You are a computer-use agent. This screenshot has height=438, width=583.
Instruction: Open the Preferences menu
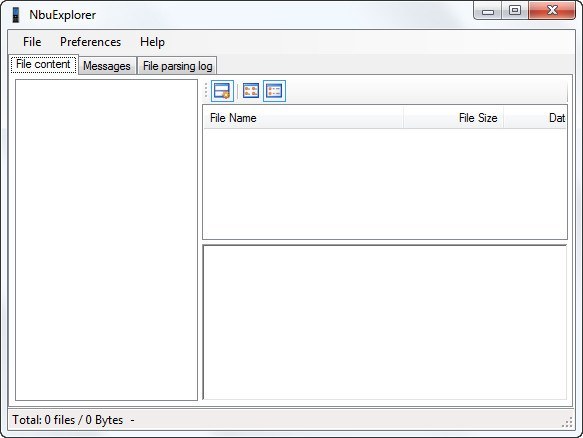(90, 42)
